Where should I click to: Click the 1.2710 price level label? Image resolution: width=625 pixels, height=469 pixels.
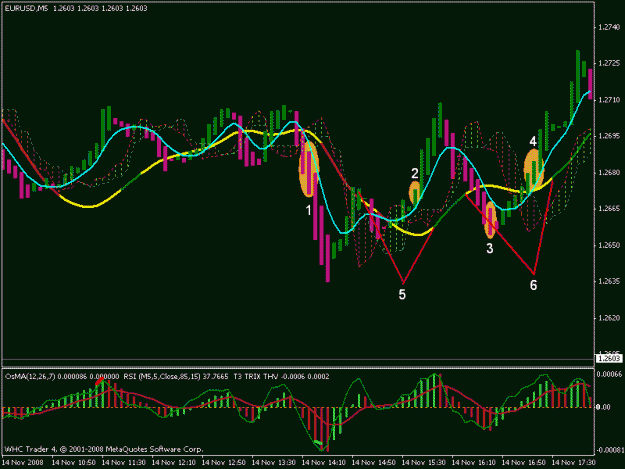click(609, 100)
